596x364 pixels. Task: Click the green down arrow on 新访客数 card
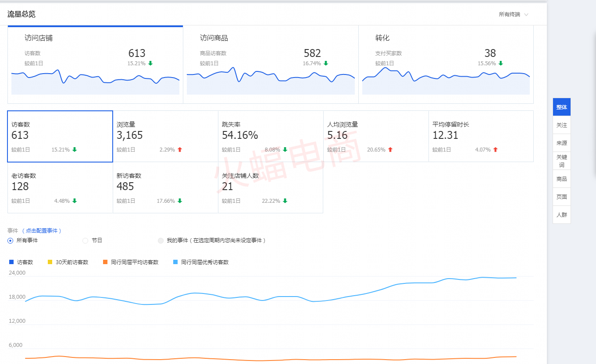click(180, 201)
